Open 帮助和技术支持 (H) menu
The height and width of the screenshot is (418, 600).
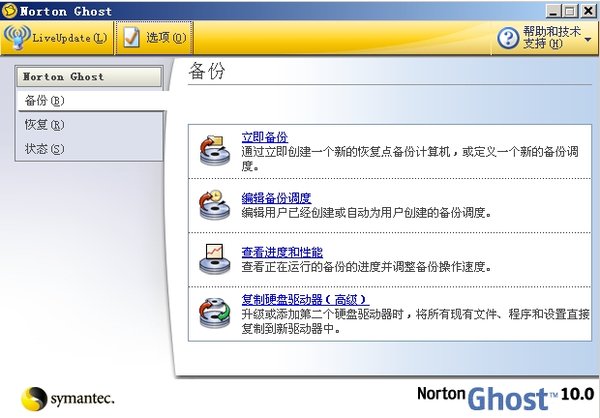point(544,38)
